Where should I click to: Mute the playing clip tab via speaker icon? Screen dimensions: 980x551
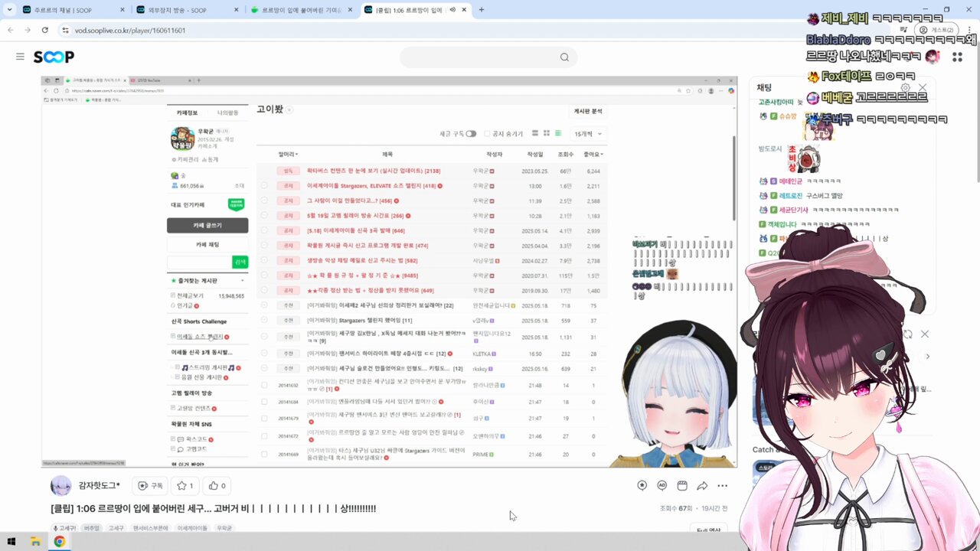452,10
